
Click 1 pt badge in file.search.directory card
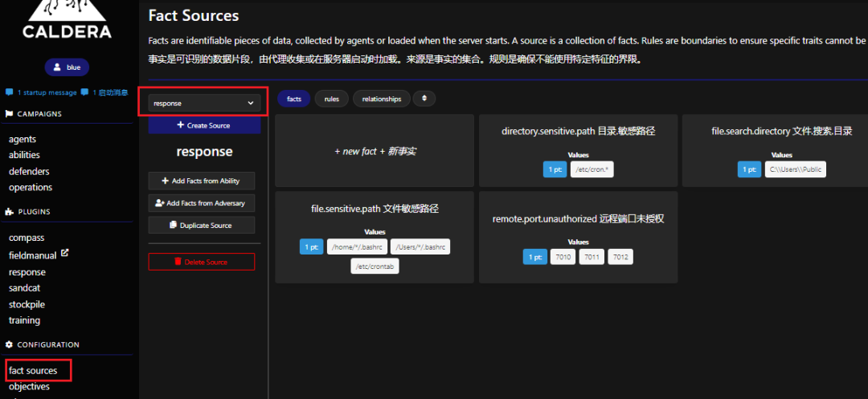pos(749,169)
